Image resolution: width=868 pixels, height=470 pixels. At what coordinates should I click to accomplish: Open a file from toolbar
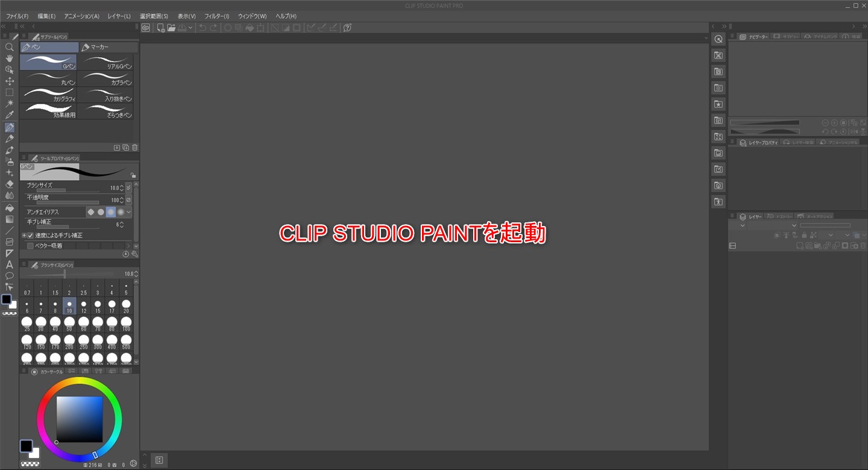pyautogui.click(x=171, y=28)
